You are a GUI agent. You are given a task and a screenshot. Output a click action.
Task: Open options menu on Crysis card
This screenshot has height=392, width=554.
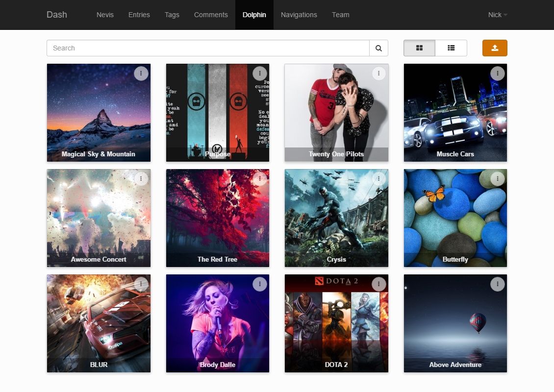click(x=379, y=179)
